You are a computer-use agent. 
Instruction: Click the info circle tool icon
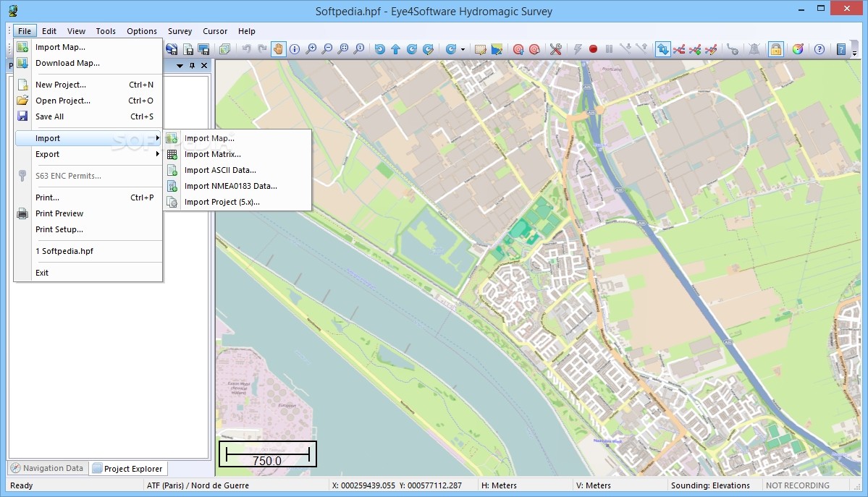[295, 49]
